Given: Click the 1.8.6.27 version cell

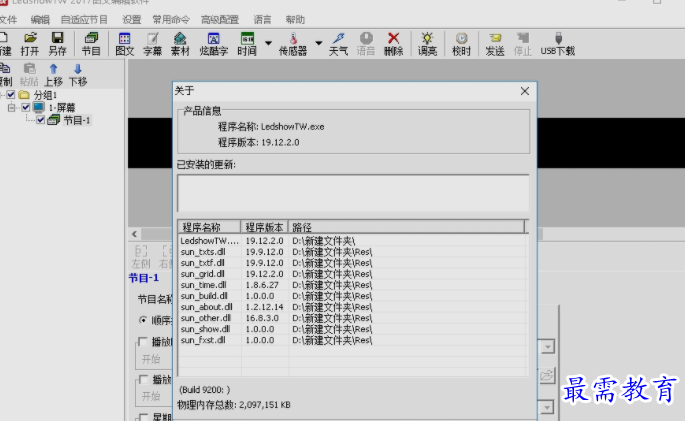Looking at the screenshot, I should pyautogui.click(x=262, y=285).
